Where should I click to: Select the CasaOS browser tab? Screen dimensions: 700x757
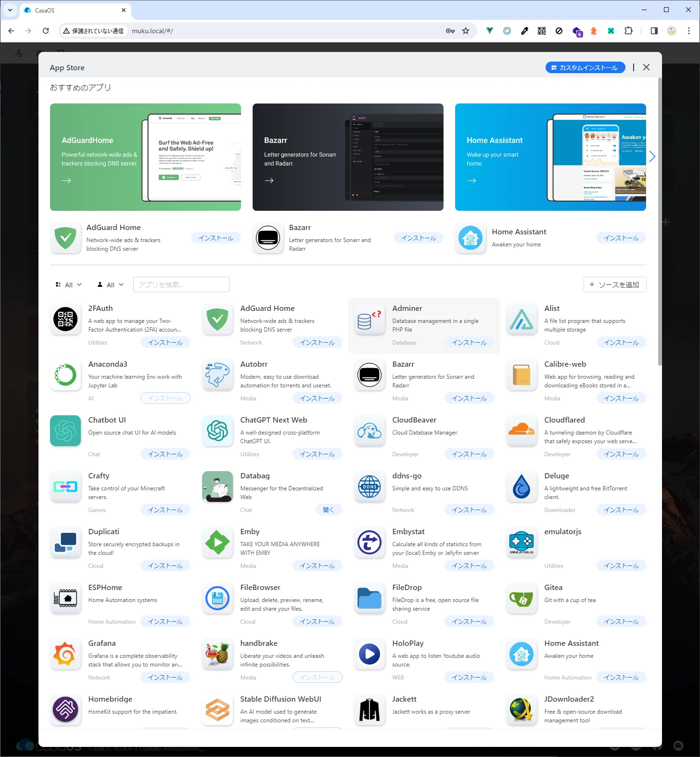[x=76, y=10]
